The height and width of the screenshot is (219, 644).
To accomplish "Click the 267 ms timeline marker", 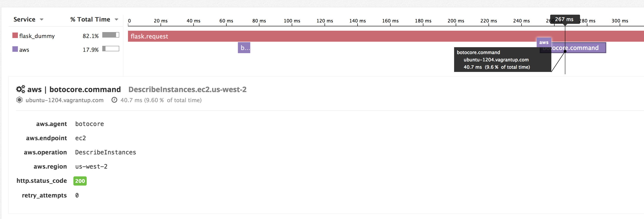I will pos(565,19).
